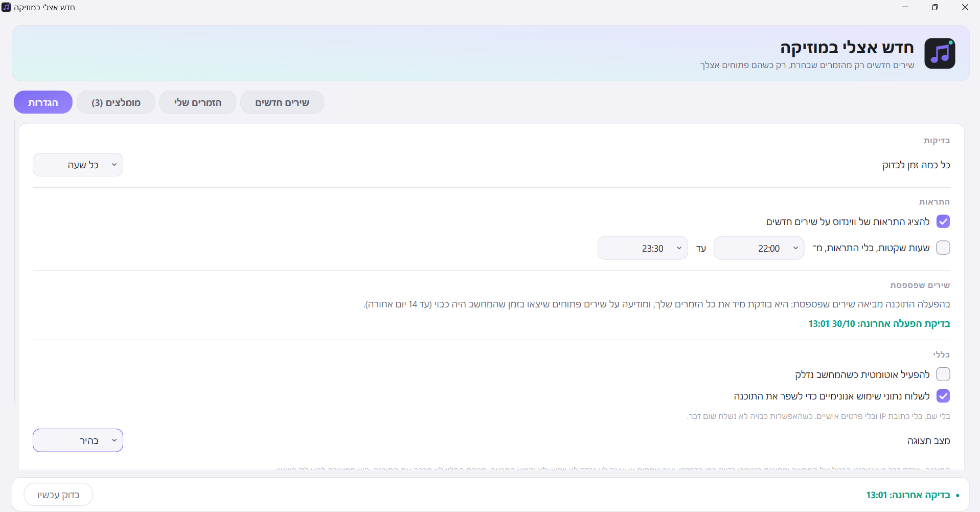Click the small app icon in the title bar
The image size is (980, 512).
(6, 7)
